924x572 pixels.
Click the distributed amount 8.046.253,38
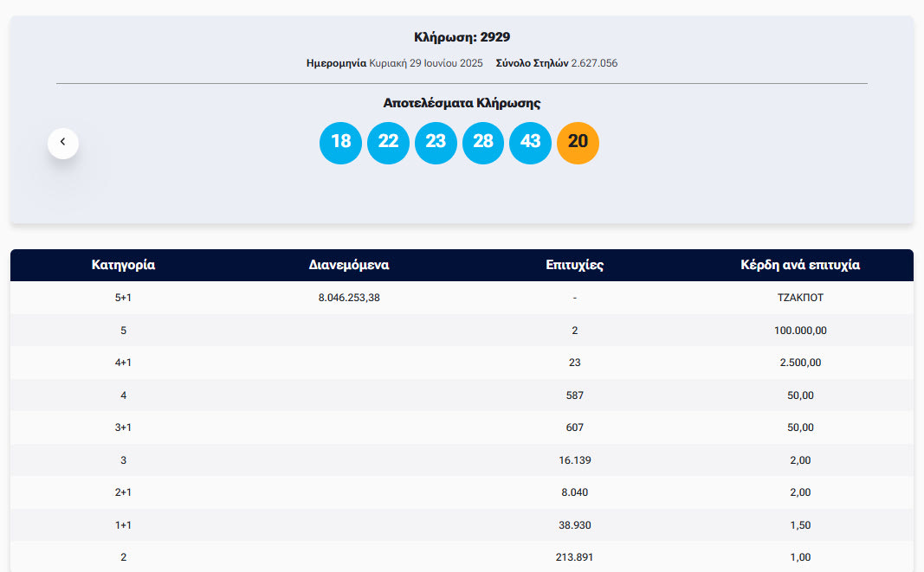349,298
